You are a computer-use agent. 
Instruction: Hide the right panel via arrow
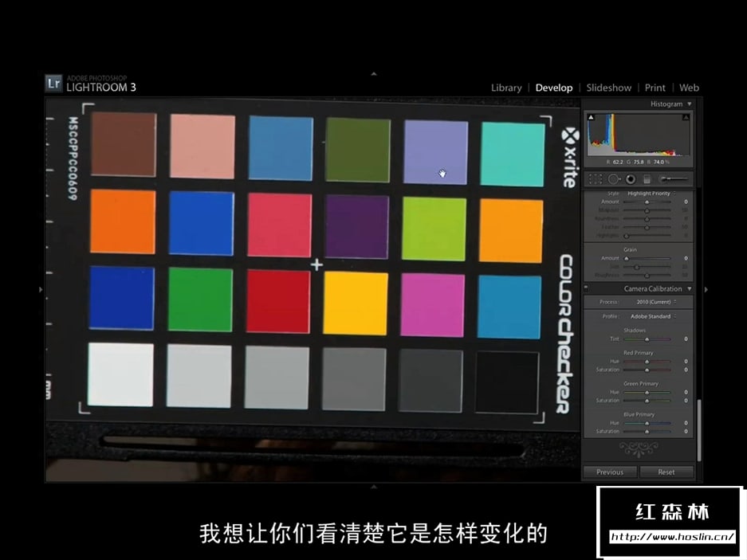point(706,289)
